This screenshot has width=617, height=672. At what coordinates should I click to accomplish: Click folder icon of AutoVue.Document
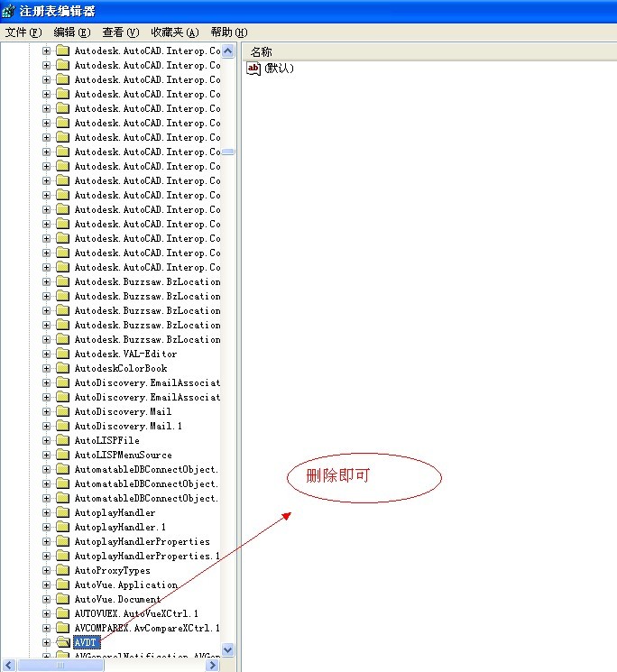(63, 599)
